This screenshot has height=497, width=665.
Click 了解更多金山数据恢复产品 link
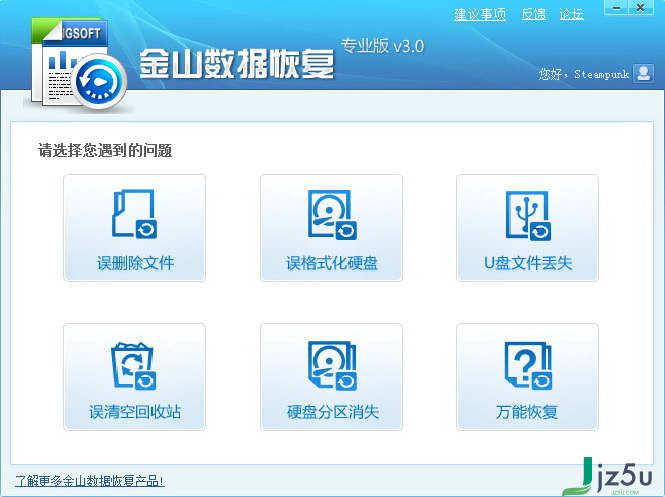[89, 481]
